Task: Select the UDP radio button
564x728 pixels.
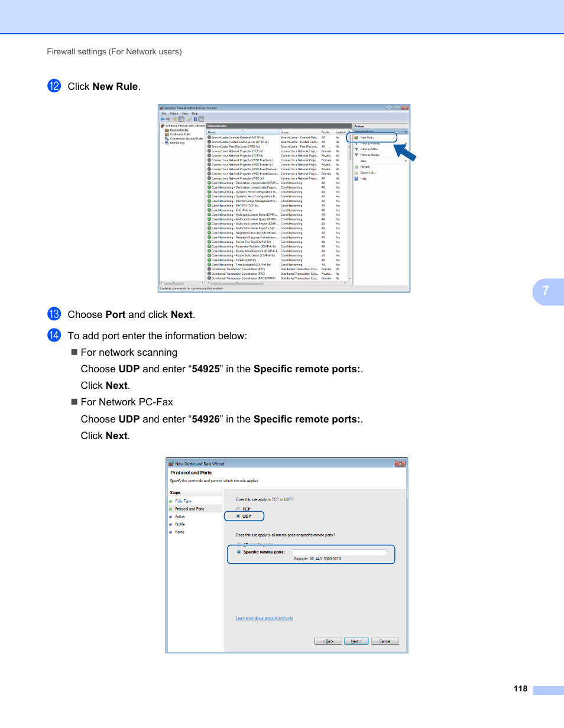Action: 238,516
